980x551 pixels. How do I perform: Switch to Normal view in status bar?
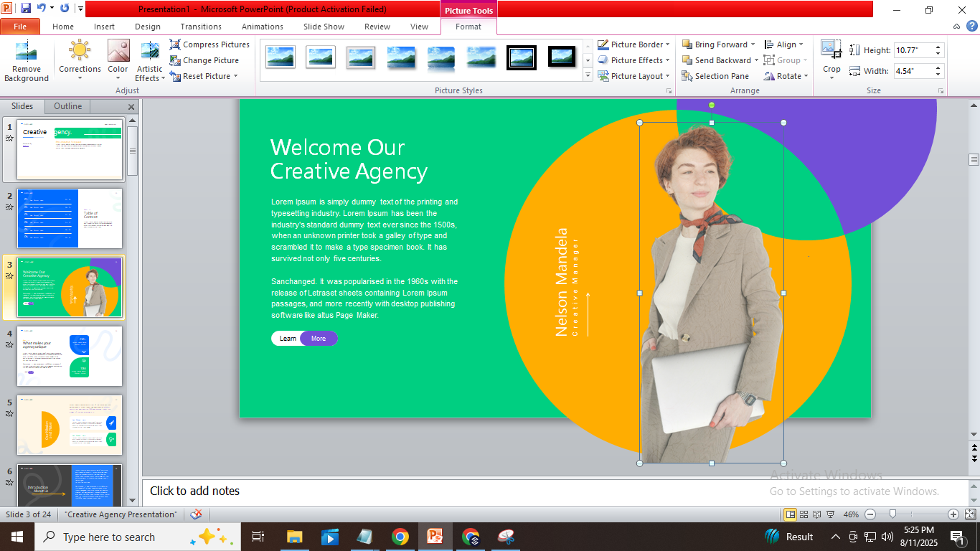tap(790, 514)
